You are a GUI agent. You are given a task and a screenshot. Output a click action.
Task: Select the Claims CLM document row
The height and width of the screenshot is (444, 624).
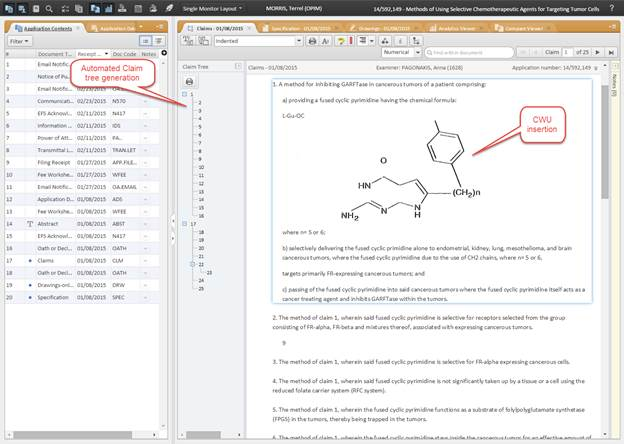coord(82,261)
